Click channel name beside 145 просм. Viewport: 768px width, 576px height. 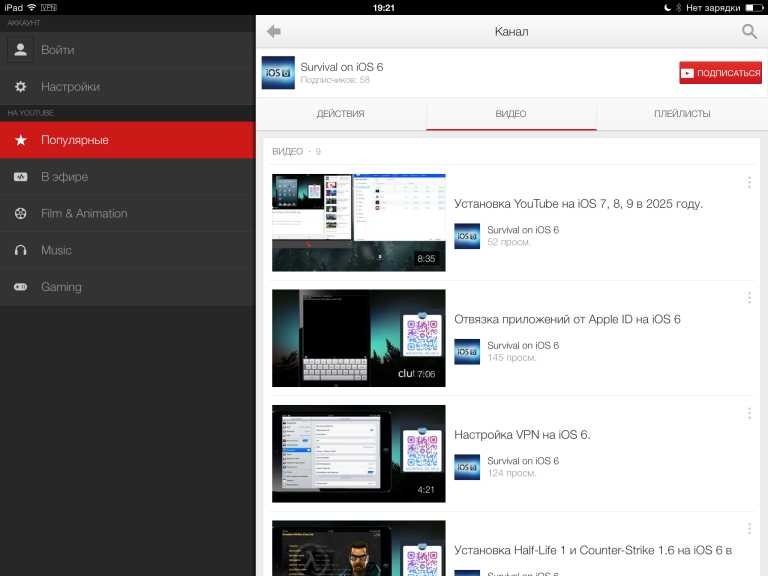pos(523,345)
